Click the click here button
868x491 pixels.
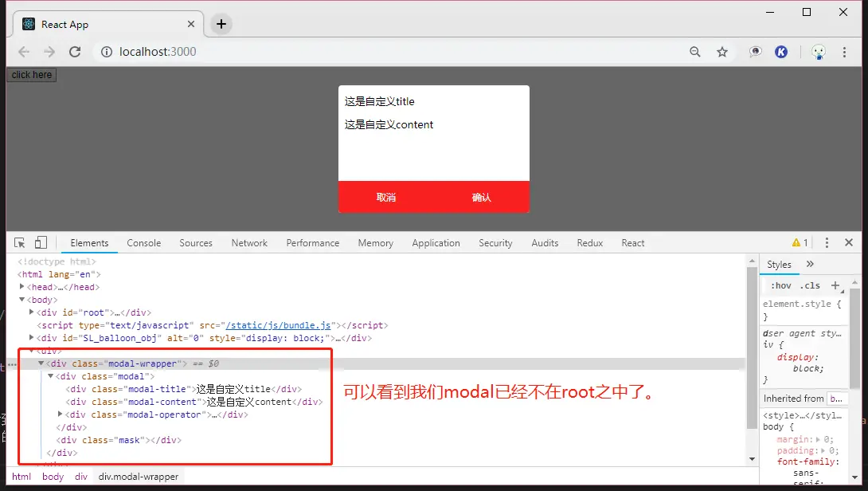pyautogui.click(x=32, y=75)
